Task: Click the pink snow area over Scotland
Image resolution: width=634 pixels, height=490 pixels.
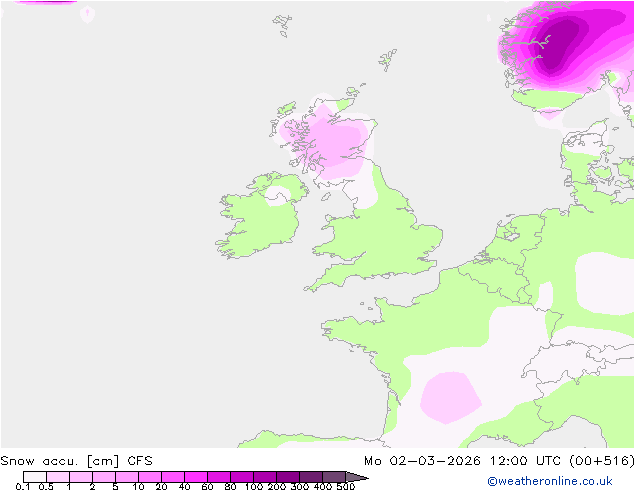Action: coord(328,142)
